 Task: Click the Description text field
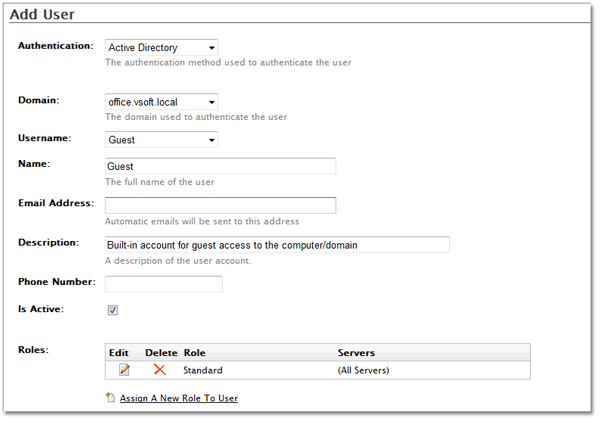277,245
